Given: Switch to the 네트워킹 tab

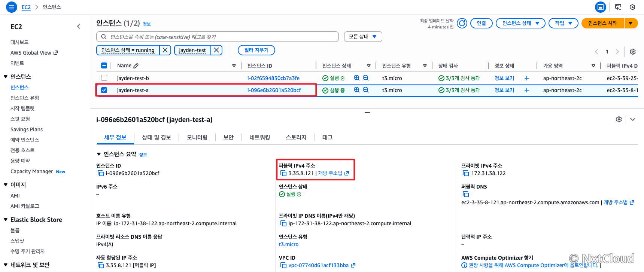Looking at the screenshot, I should pos(260,137).
